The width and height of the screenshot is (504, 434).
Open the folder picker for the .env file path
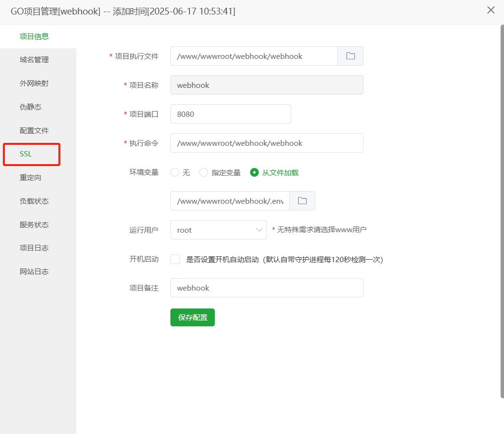point(302,200)
